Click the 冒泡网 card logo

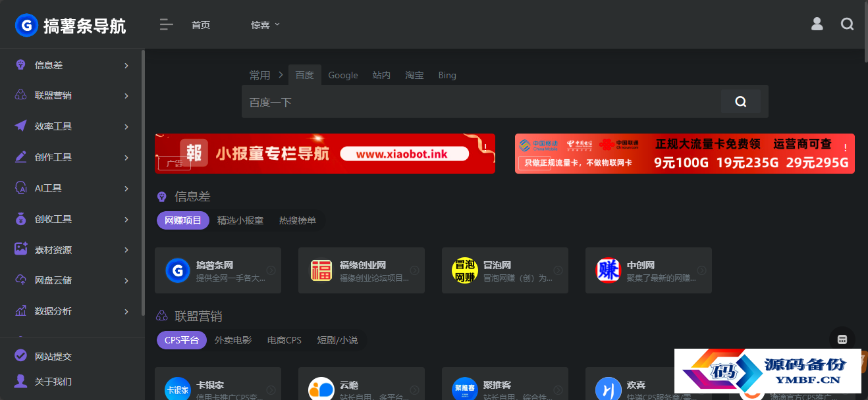465,270
